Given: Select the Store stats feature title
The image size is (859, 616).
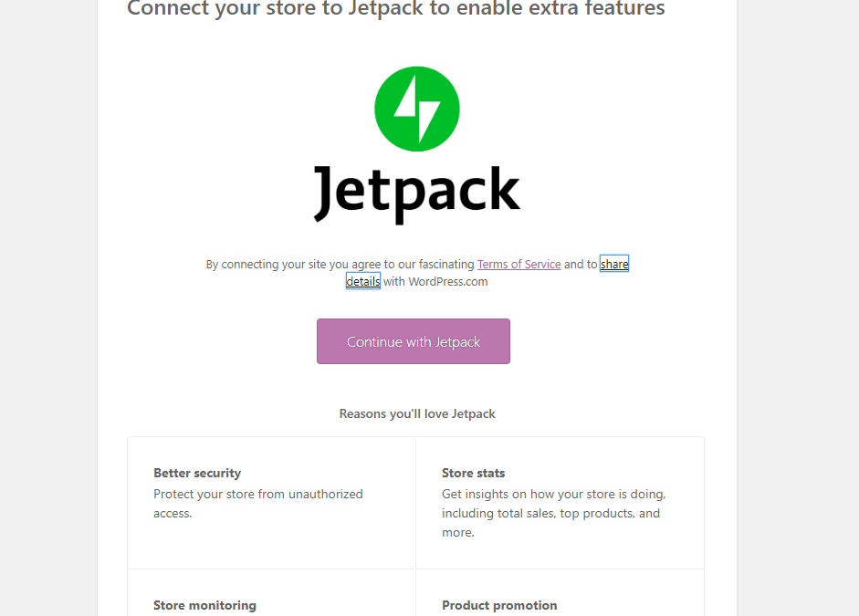Looking at the screenshot, I should [x=474, y=473].
